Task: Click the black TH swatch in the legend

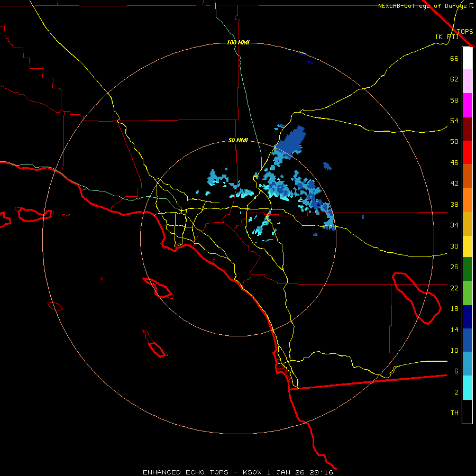Action: tap(467, 411)
